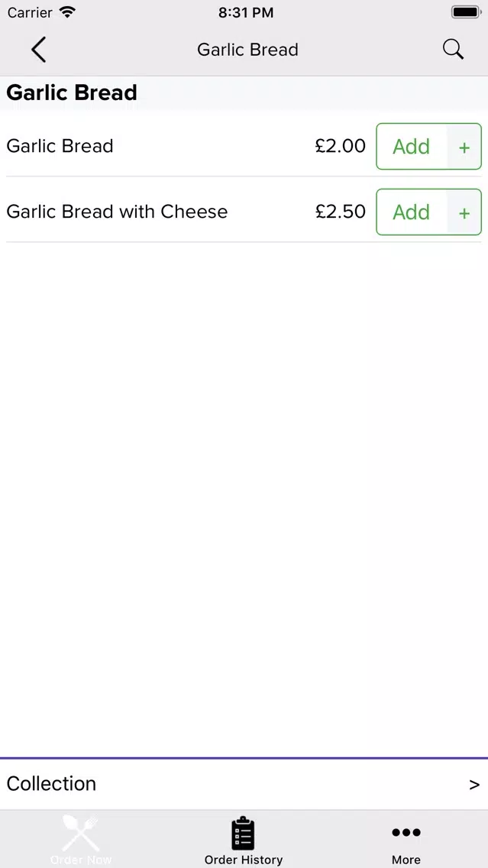Tap the back arrow in the navigation bar
488x868 pixels.
point(38,50)
